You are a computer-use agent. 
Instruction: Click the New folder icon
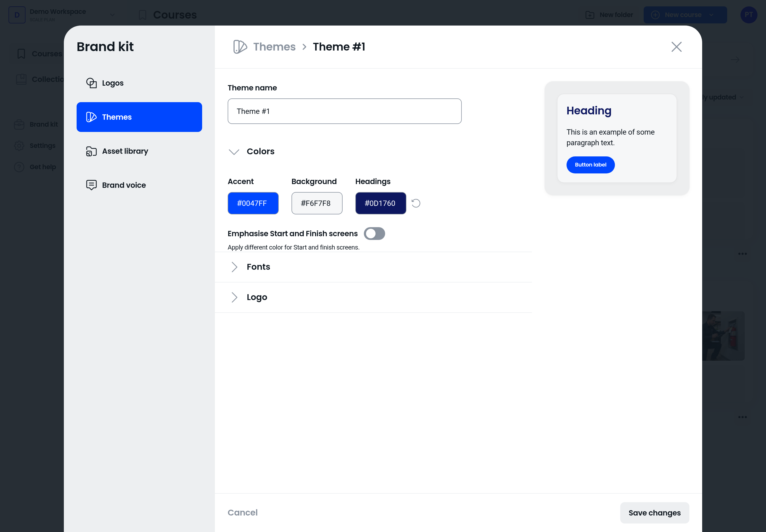pos(590,15)
